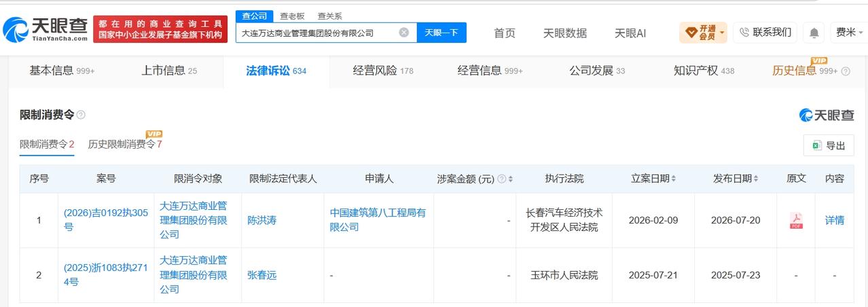Click publish date 2026-07-20
868x307 pixels.
(736, 220)
